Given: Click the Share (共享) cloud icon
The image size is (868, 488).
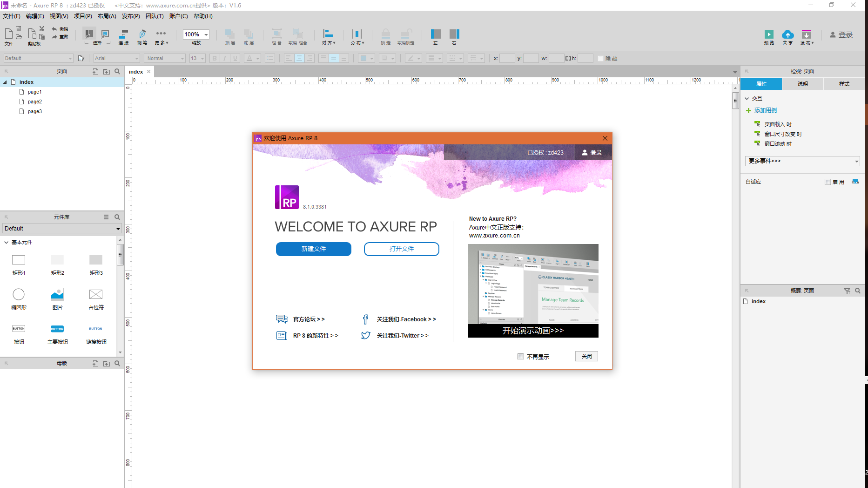Looking at the screenshot, I should click(x=787, y=34).
